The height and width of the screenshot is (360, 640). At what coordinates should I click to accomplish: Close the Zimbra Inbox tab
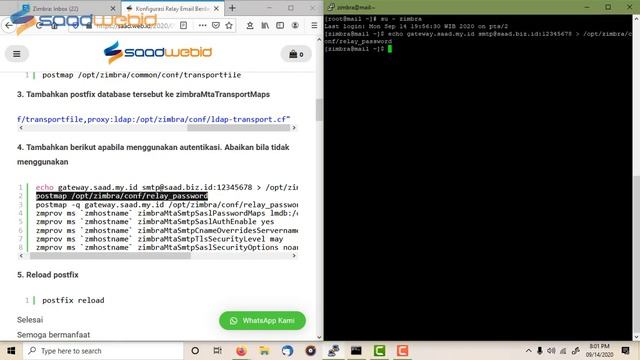113,8
